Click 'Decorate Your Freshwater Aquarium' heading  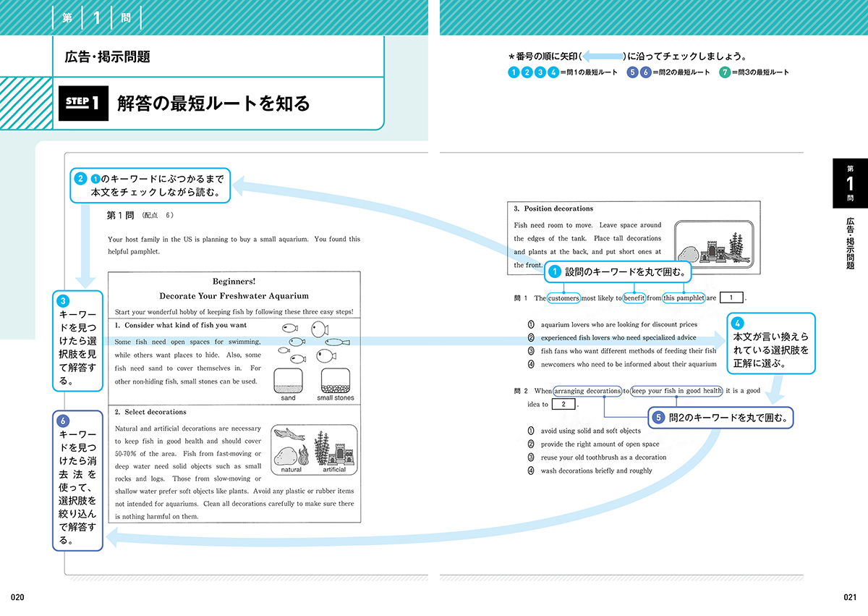point(234,296)
